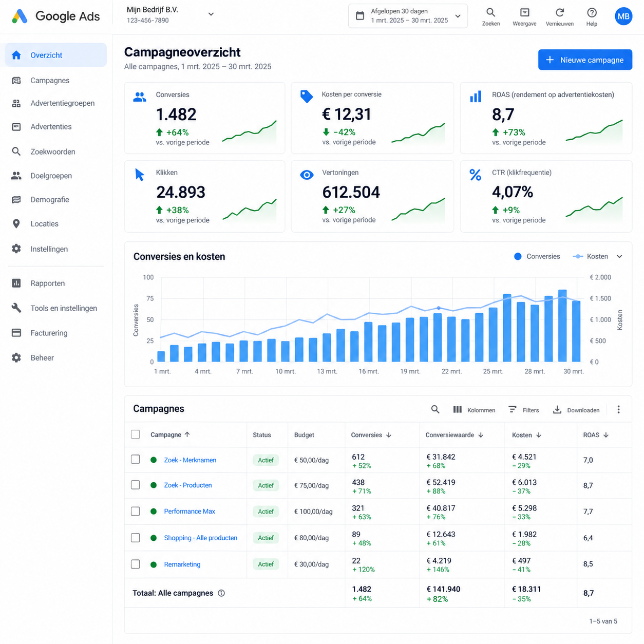Tick checkbox for Shopping - Alle producten
This screenshot has height=644, width=644.
[x=136, y=538]
